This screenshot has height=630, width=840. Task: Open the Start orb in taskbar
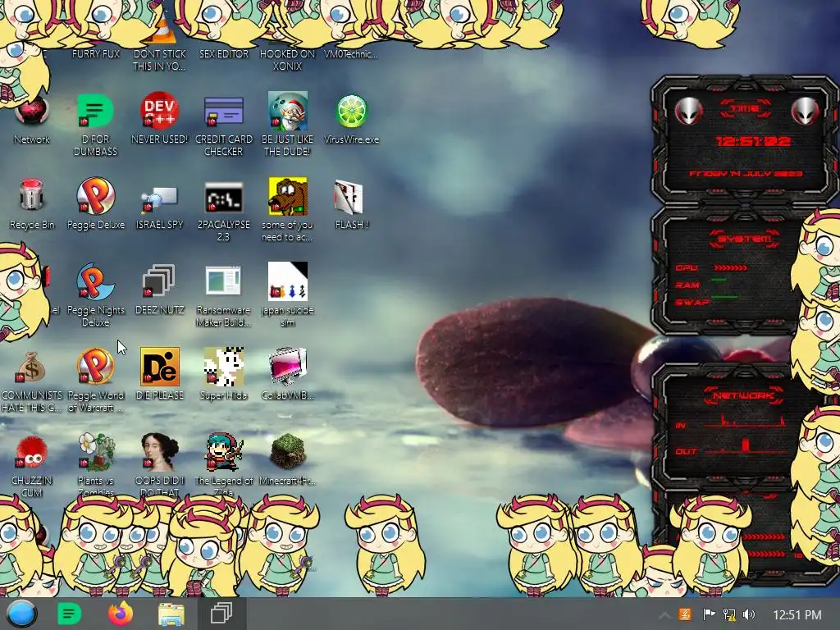pyautogui.click(x=21, y=614)
